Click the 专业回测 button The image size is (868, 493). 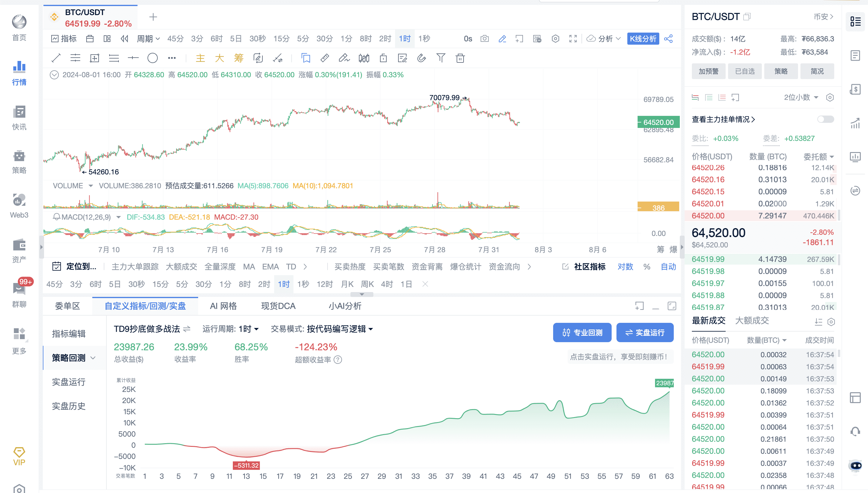[x=582, y=332]
